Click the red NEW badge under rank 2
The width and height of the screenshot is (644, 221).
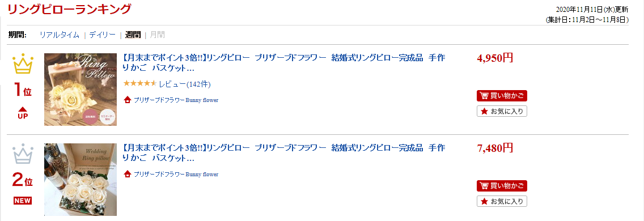tap(23, 201)
